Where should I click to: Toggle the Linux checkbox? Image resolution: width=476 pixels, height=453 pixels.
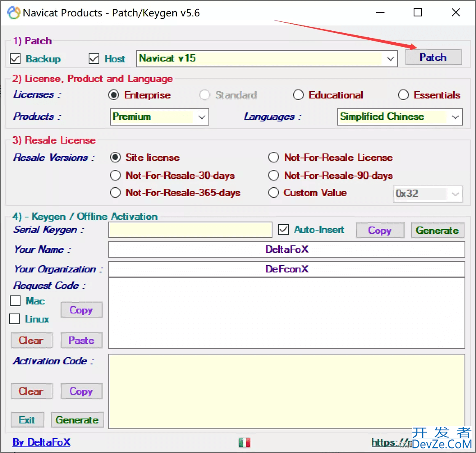pyautogui.click(x=14, y=319)
